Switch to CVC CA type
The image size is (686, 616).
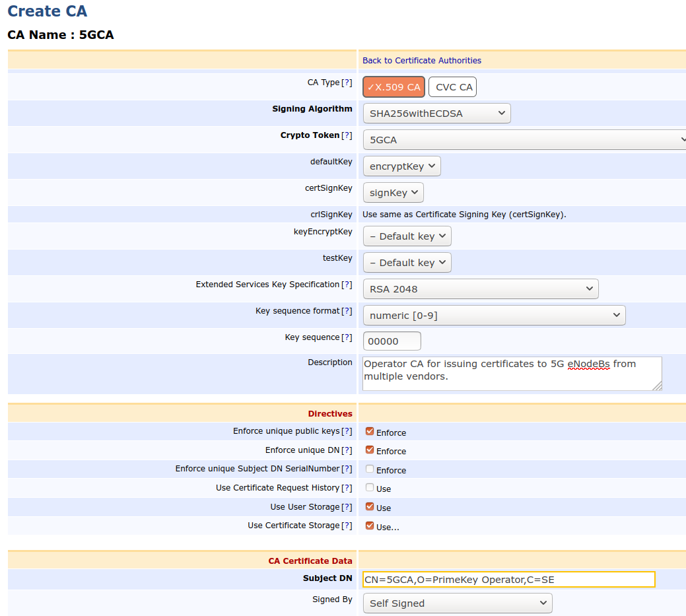click(x=452, y=86)
